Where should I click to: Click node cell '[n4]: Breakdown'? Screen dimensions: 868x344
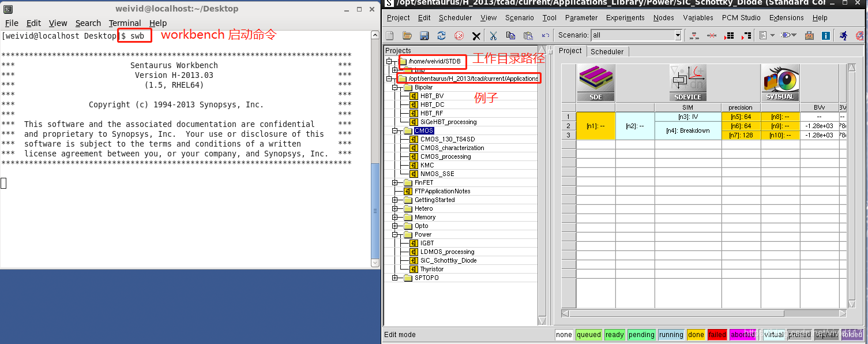[x=687, y=130]
